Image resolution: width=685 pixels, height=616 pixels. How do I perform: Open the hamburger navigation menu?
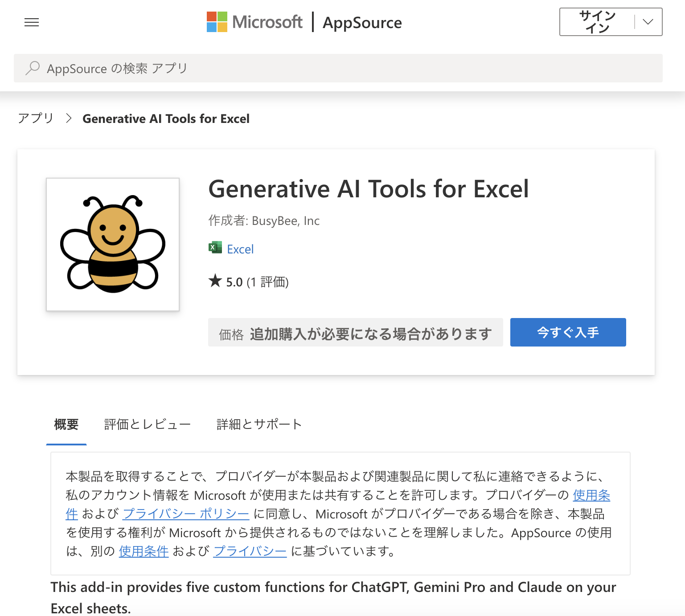32,22
